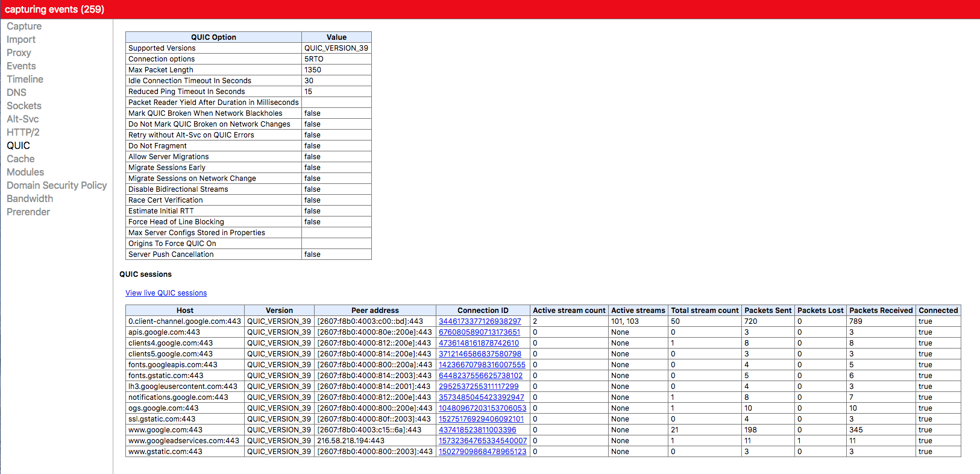Open the Capture section in sidebar
Screen dimensions: 980x474
point(24,27)
